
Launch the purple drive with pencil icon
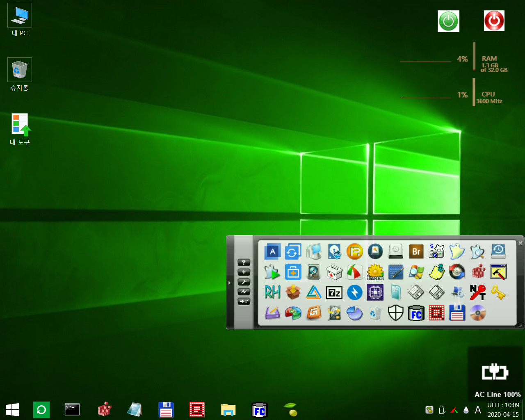pos(272,313)
